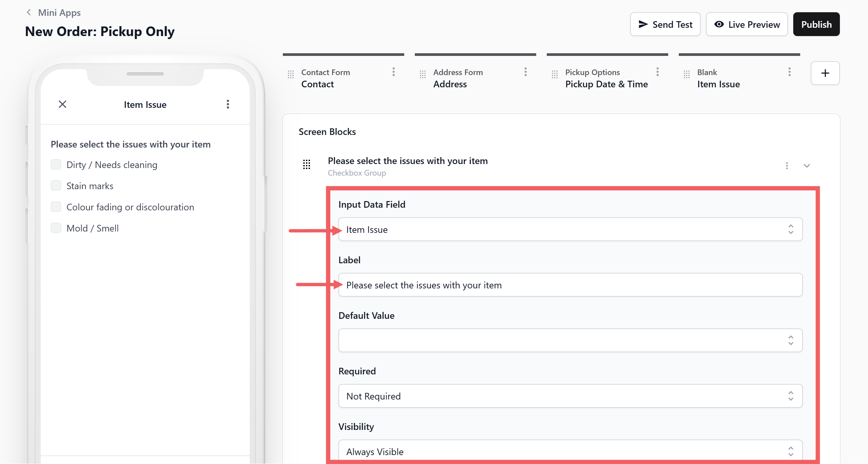Enable the Mold / Smell checkbox

(56, 228)
